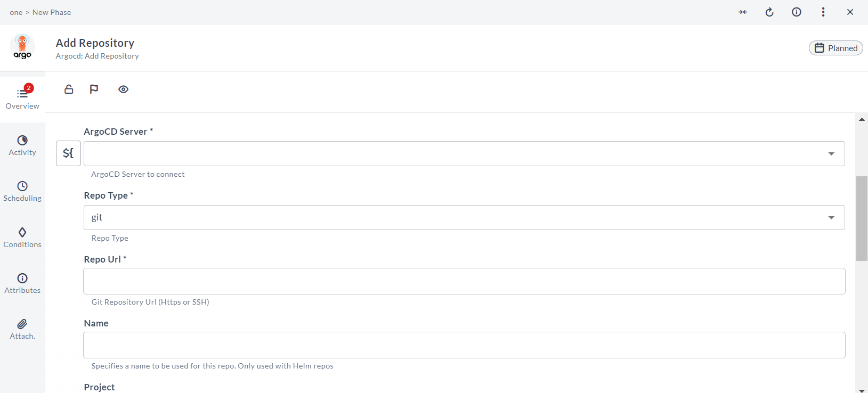
Task: Open the Repo Type dropdown showing git
Action: (x=464, y=217)
